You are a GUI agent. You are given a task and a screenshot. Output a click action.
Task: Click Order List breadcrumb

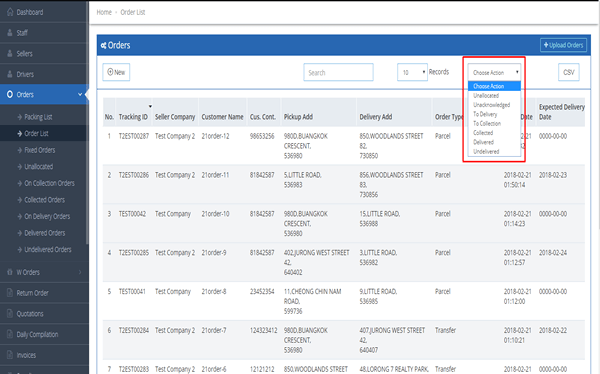133,12
